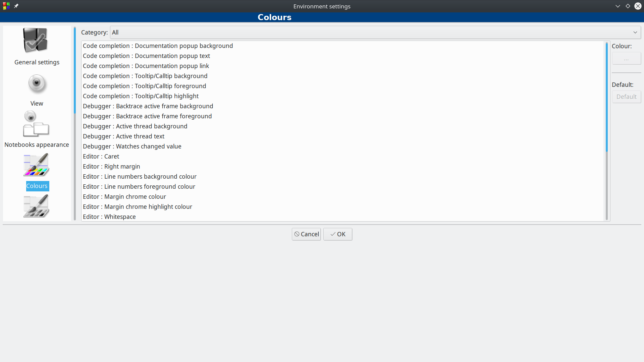Select the Colours label in sidebar
Viewport: 644px width, 362px height.
click(x=37, y=186)
